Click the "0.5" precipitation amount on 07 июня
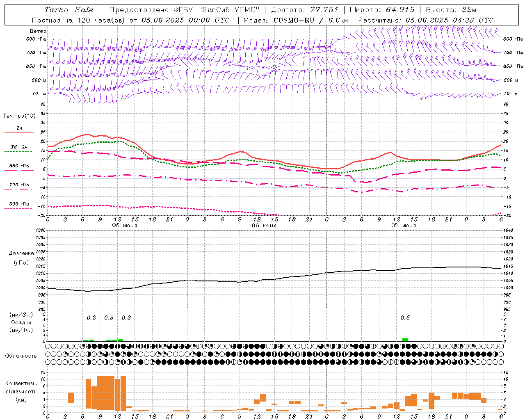 click(405, 318)
